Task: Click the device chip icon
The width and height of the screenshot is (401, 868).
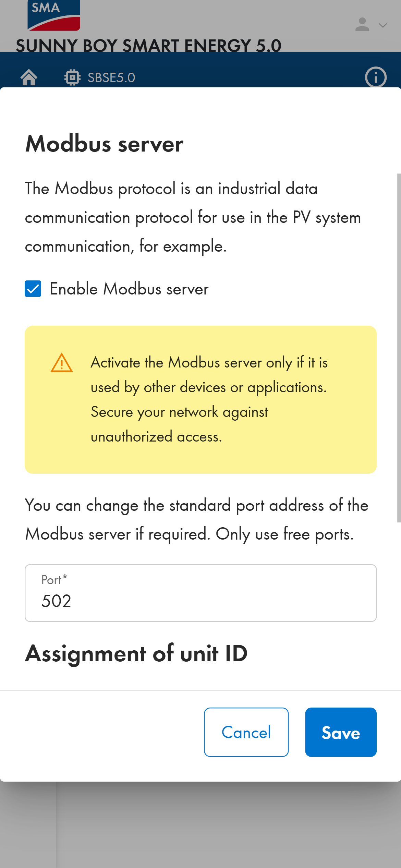Action: coord(72,77)
